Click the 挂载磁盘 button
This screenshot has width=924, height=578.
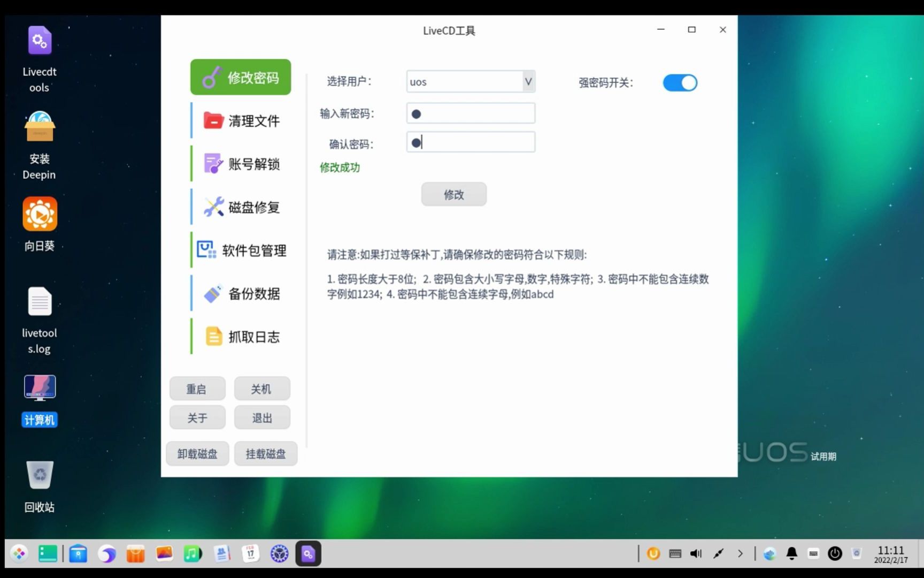pos(265,453)
